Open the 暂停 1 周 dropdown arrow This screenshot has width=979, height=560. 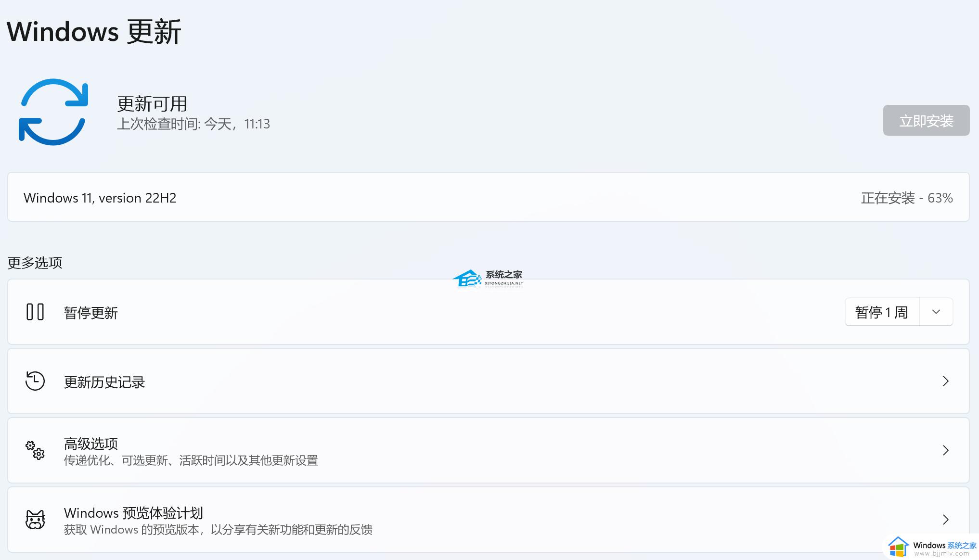936,312
